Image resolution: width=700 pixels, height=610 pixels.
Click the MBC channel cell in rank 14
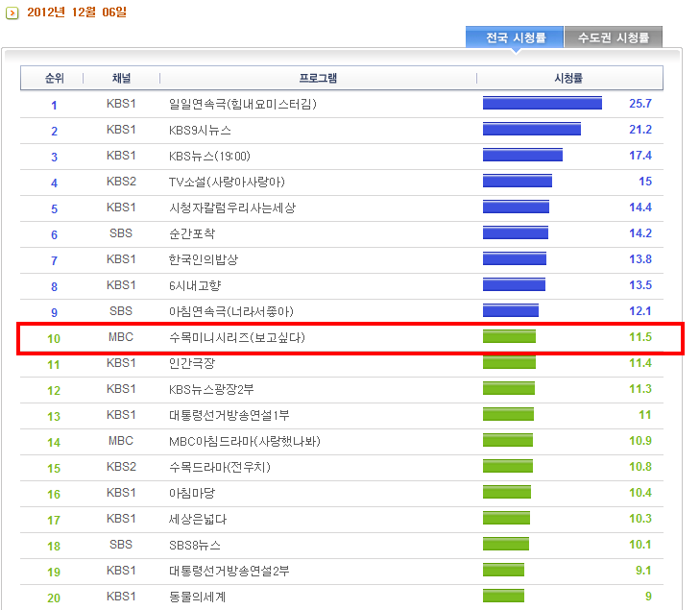coord(121,441)
